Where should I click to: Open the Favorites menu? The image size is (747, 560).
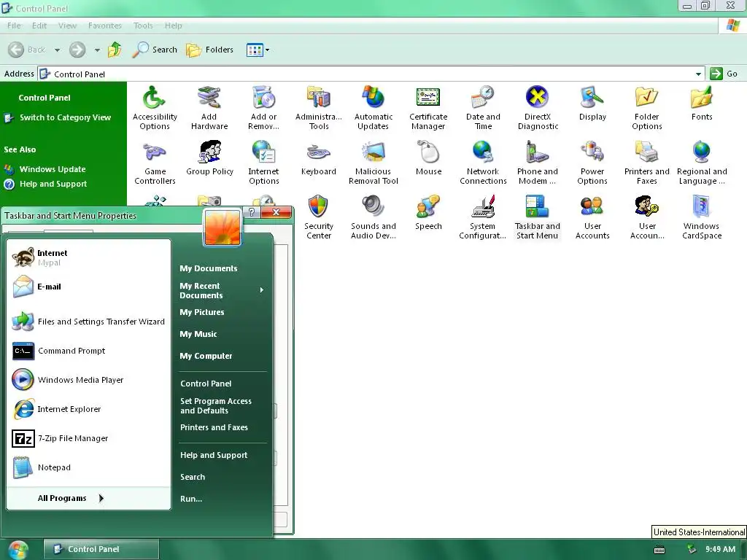[105, 26]
